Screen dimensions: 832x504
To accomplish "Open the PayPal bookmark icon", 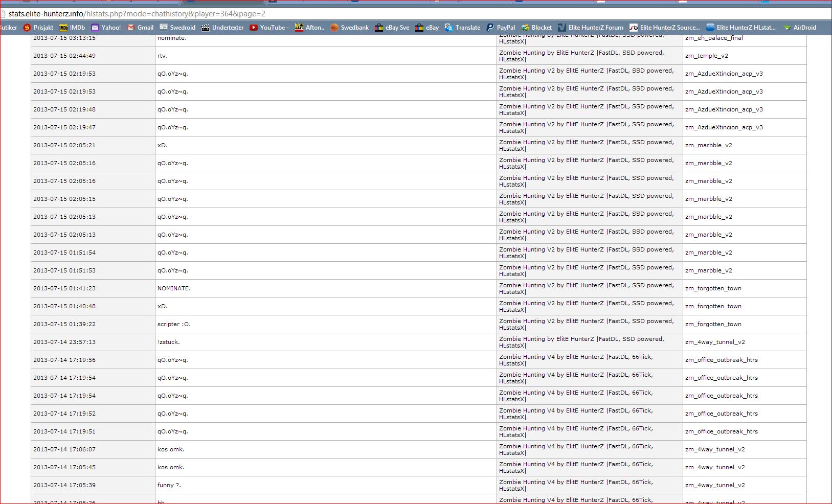I will [x=490, y=28].
